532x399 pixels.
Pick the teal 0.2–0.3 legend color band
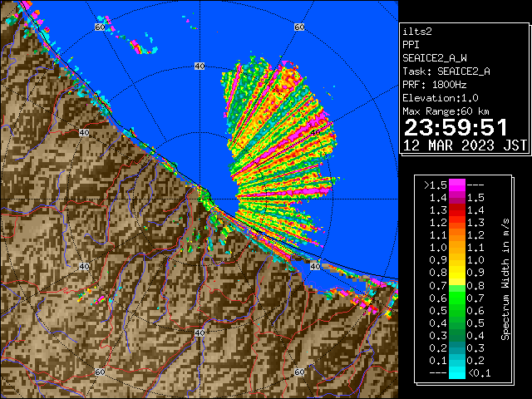point(457,347)
